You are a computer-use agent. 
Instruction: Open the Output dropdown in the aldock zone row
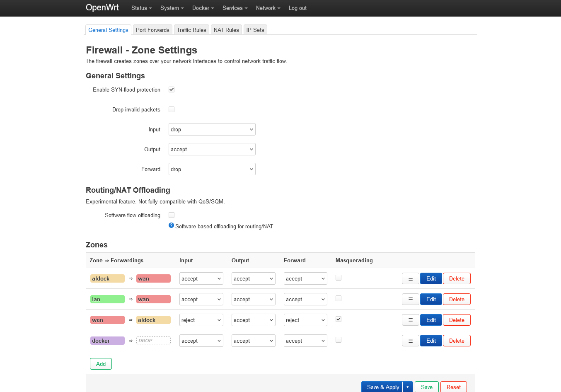click(253, 278)
